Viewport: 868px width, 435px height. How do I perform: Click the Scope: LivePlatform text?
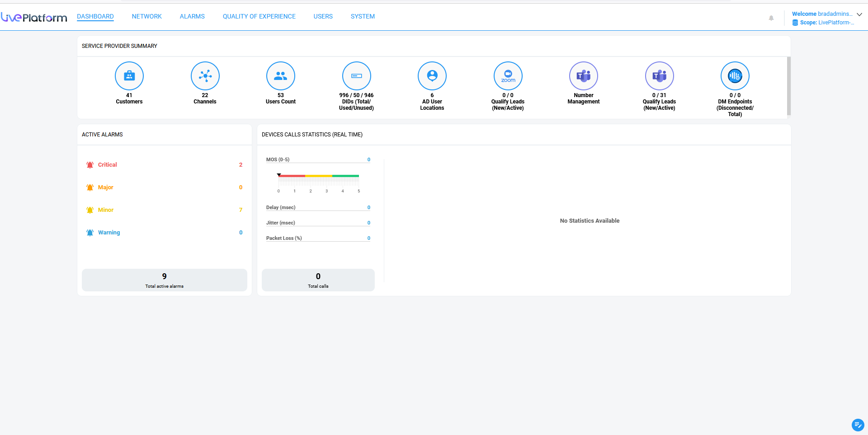tap(827, 23)
